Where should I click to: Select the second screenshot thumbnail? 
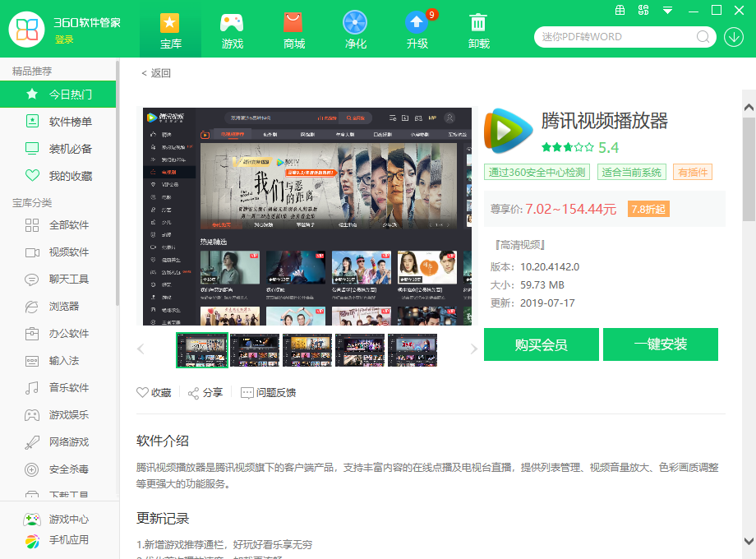point(255,350)
